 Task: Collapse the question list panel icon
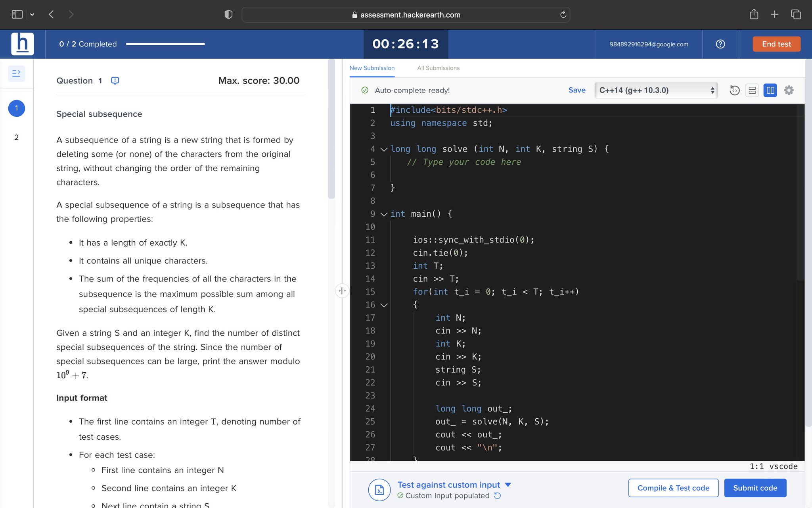[16, 73]
